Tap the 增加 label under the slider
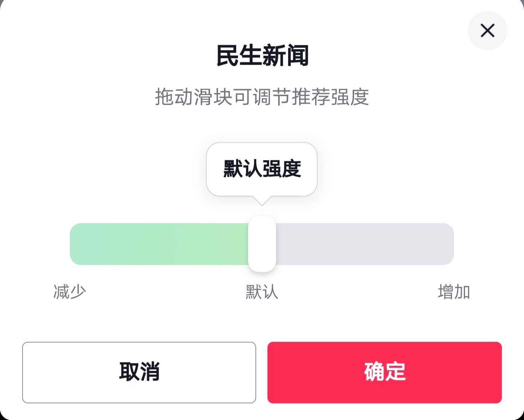The width and height of the screenshot is (524, 420). 454,292
